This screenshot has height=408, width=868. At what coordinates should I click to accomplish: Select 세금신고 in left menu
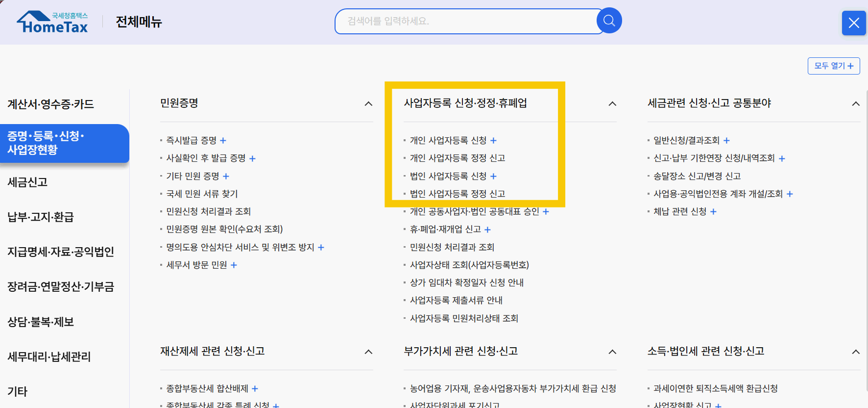click(x=27, y=182)
